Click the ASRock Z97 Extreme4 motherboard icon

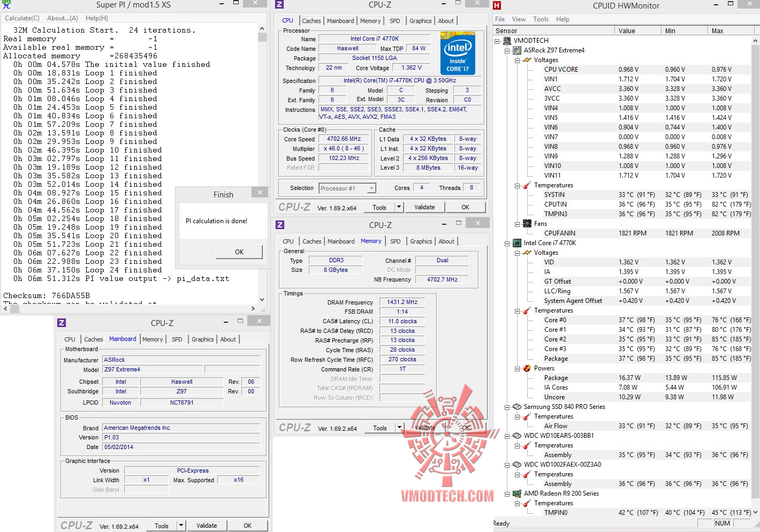tap(517, 50)
